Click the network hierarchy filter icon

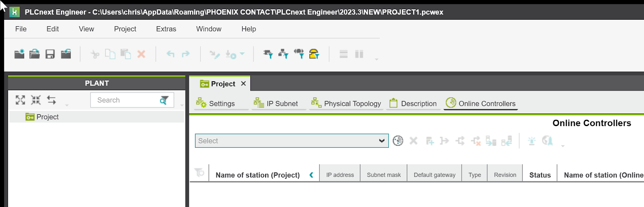pyautogui.click(x=283, y=54)
